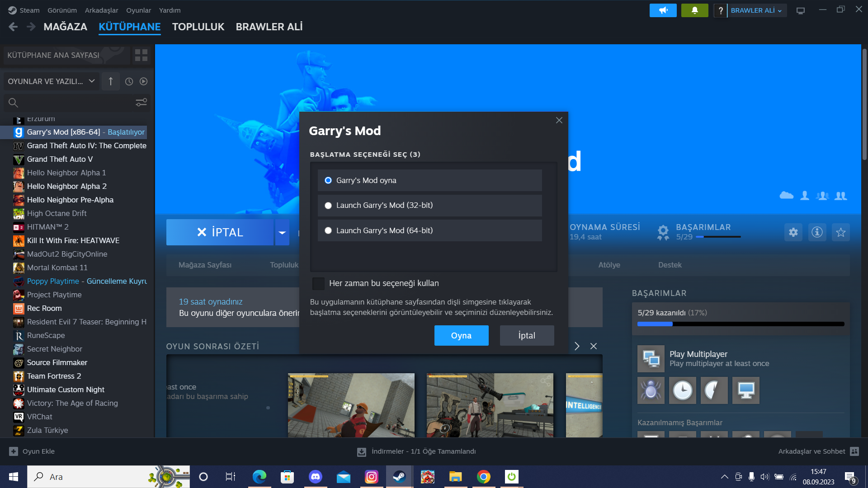Select Launch Garry's Mod (64-bit) option
Screen dimensions: 868x488
point(328,230)
